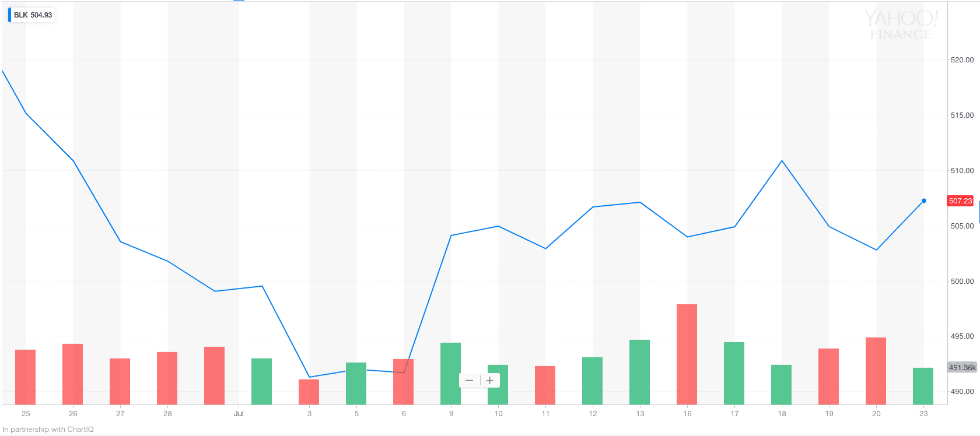Click the BLK 504.93 ticker legend
Screen dimensions: 980x436
pyautogui.click(x=32, y=15)
